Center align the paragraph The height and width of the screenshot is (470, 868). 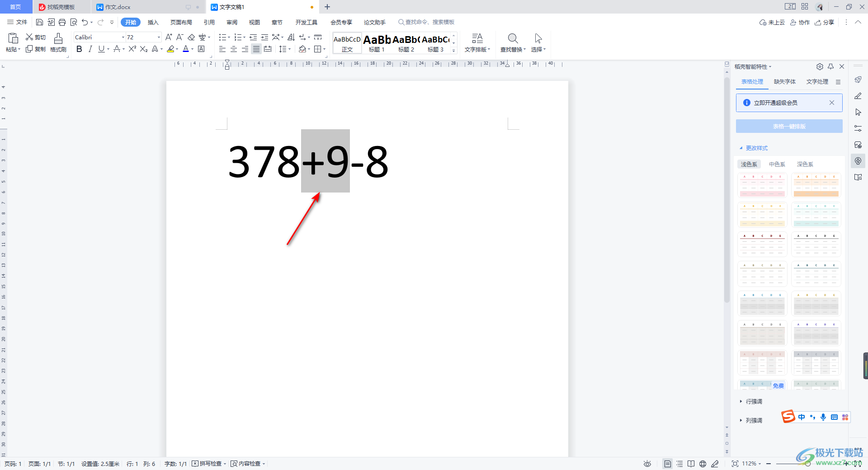point(234,49)
